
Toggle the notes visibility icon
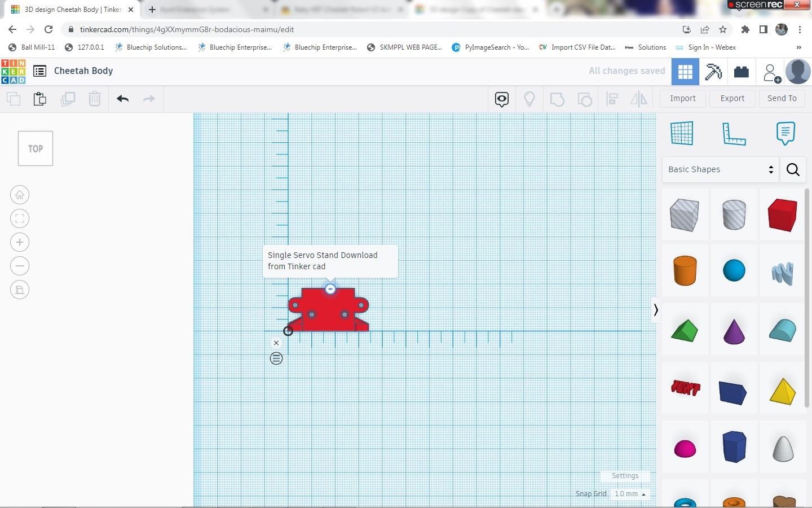[x=502, y=99]
